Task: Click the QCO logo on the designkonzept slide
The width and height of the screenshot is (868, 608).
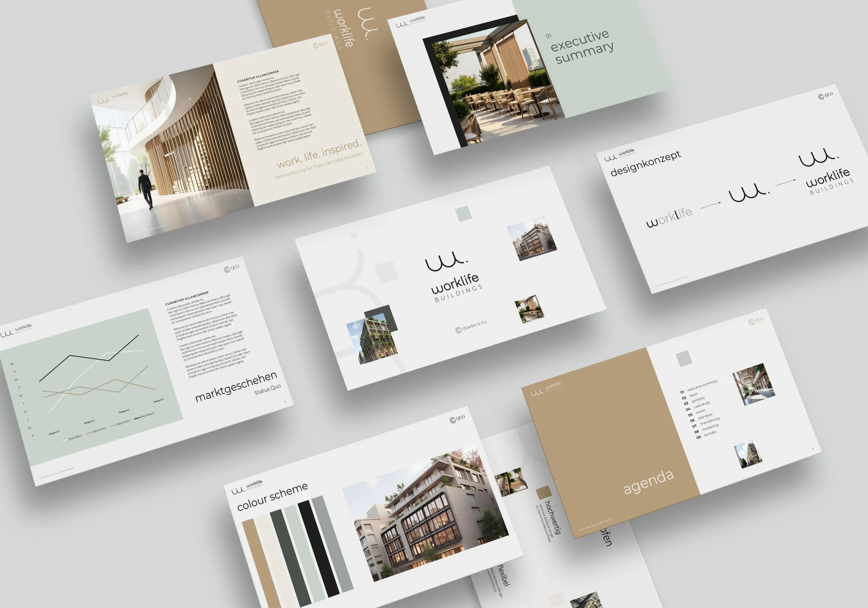Action: coord(825,95)
